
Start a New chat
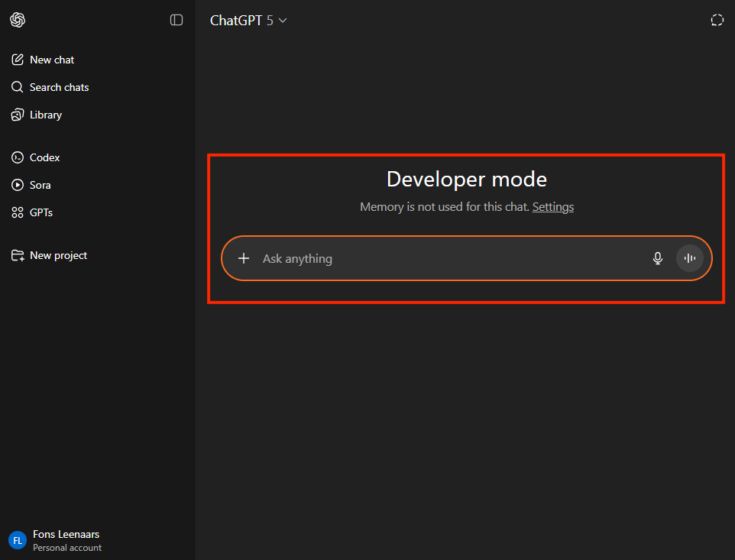tap(51, 60)
